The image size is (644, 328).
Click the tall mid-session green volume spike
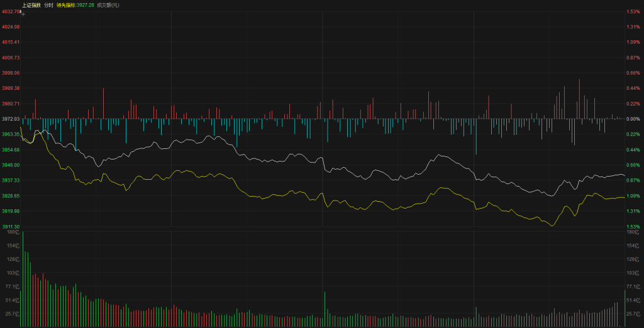pyautogui.click(x=325, y=309)
